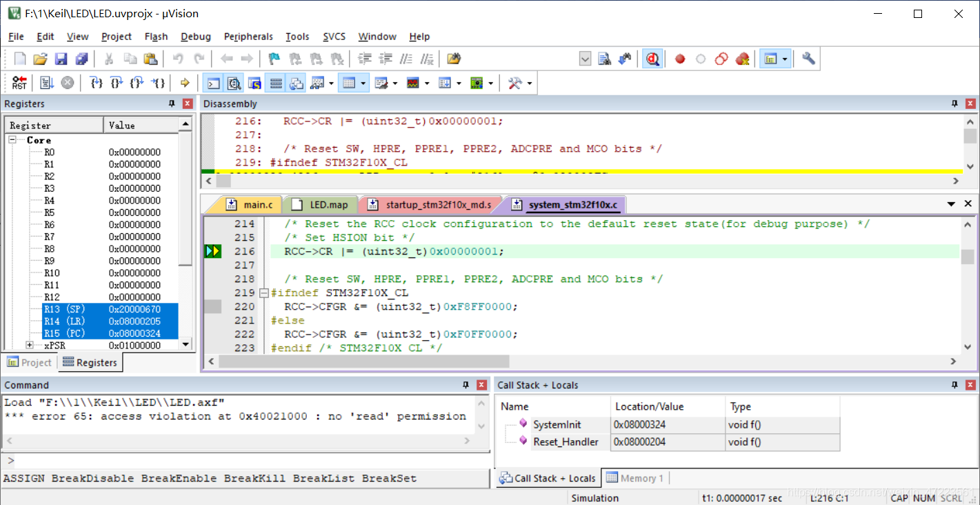Toggle the Memory Windows button
The image size is (980, 505).
click(350, 83)
